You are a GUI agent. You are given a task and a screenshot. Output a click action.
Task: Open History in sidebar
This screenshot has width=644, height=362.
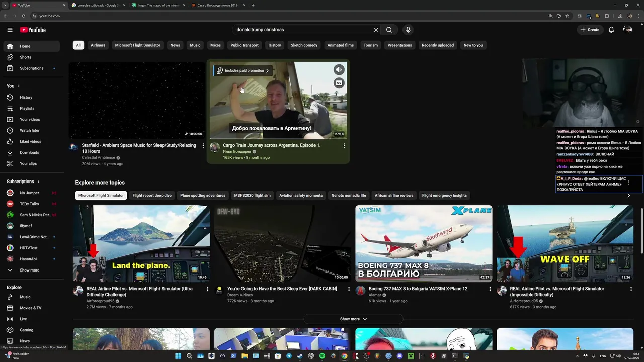tap(31, 98)
